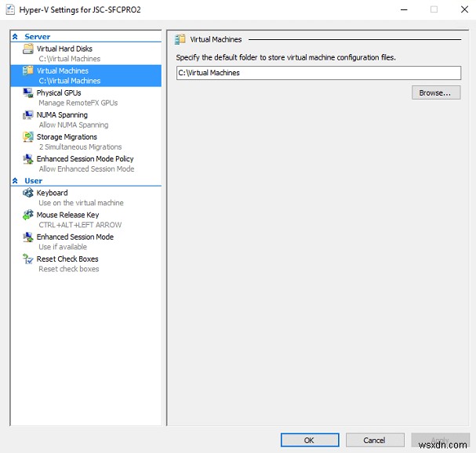476x453 pixels.
Task: Click the Virtual Hard Disks drive icon
Action: (x=28, y=49)
